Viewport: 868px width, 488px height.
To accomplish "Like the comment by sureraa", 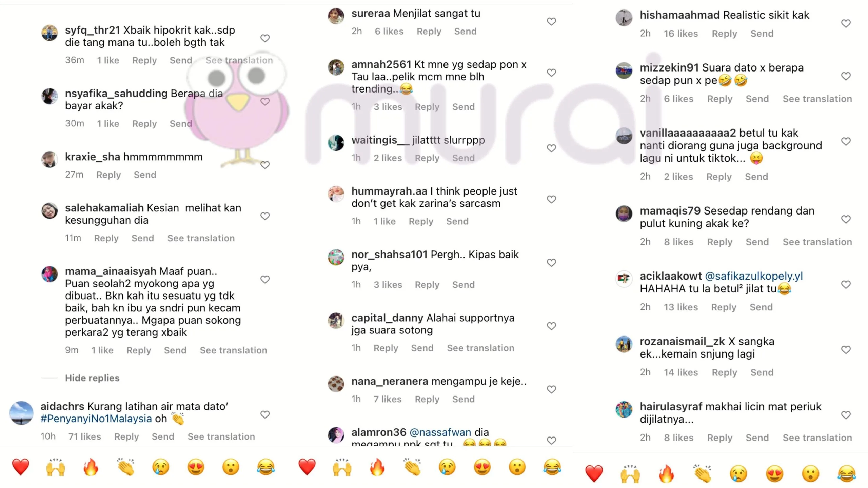I will (551, 22).
